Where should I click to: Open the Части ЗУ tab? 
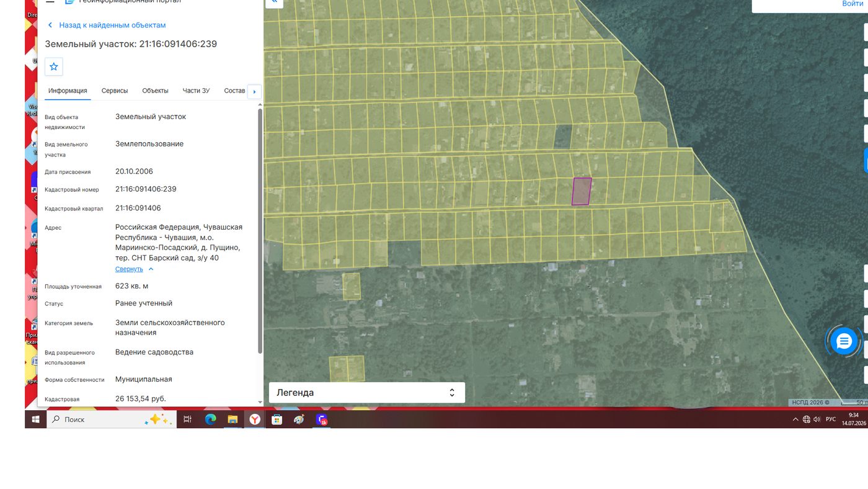[196, 91]
